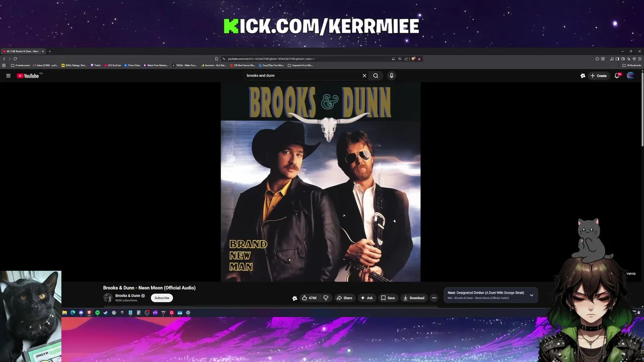Open the Soap2Day Free Movies bookmark
Image resolution: width=644 pixels, height=362 pixels.
click(x=271, y=65)
